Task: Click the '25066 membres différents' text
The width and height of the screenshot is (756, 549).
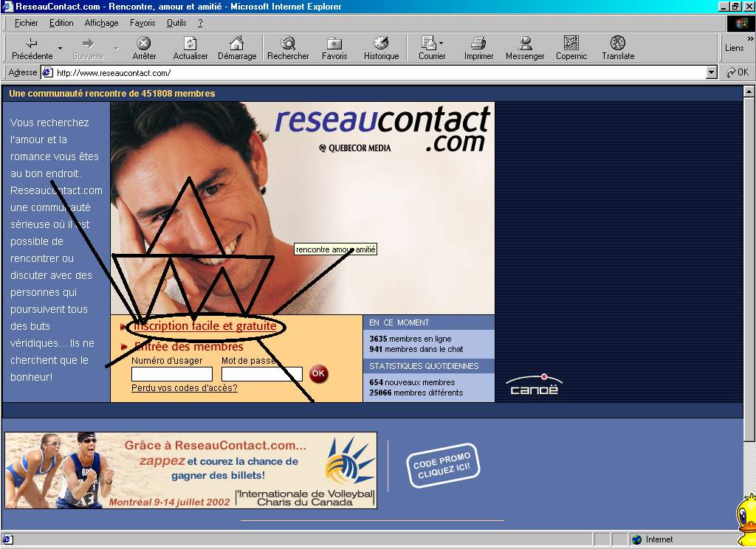Action: (416, 393)
